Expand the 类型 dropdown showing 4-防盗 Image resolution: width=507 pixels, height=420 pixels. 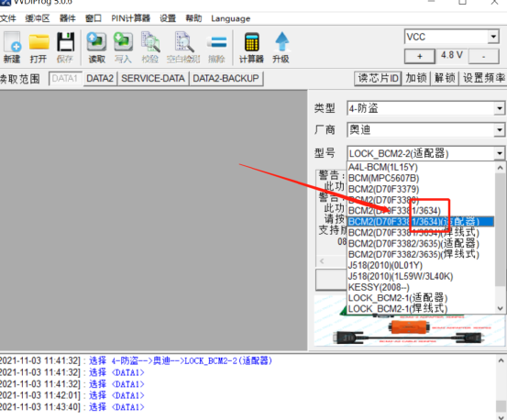point(500,108)
